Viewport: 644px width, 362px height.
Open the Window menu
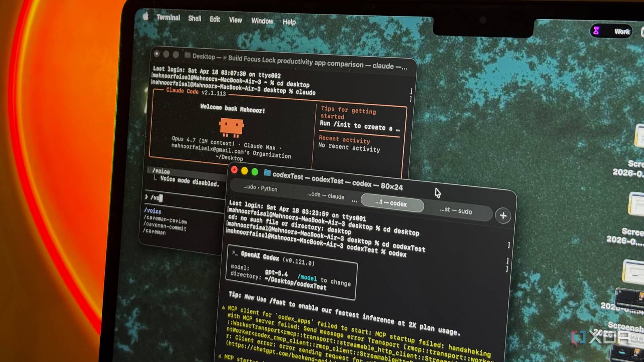(x=262, y=21)
